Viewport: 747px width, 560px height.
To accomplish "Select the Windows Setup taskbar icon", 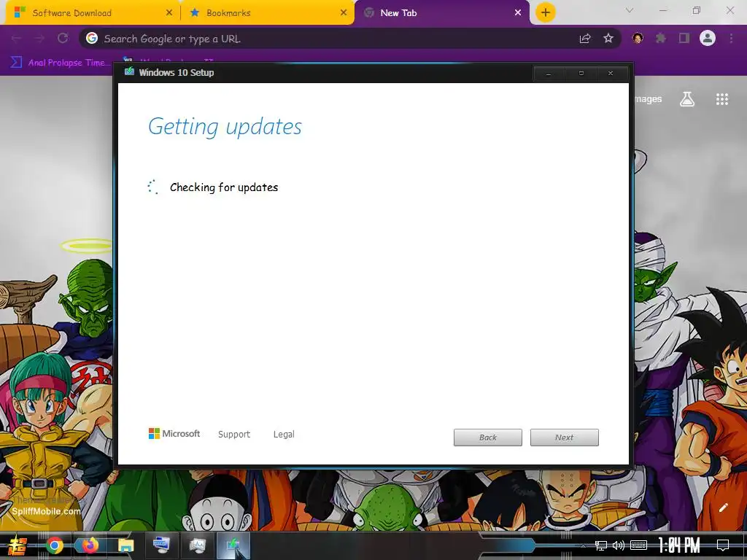I will pyautogui.click(x=233, y=545).
